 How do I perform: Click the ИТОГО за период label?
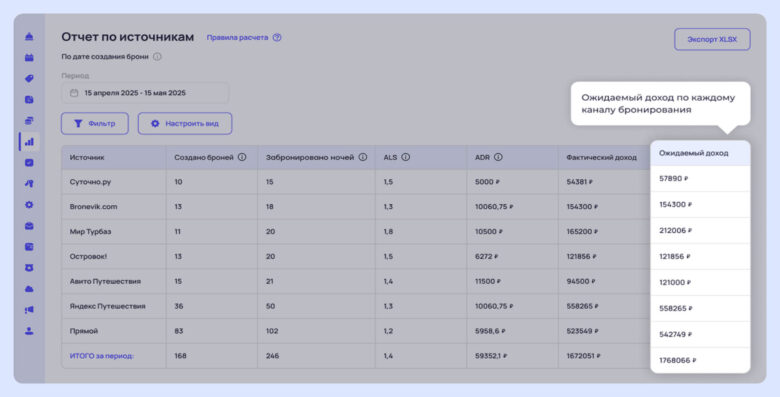coord(102,356)
